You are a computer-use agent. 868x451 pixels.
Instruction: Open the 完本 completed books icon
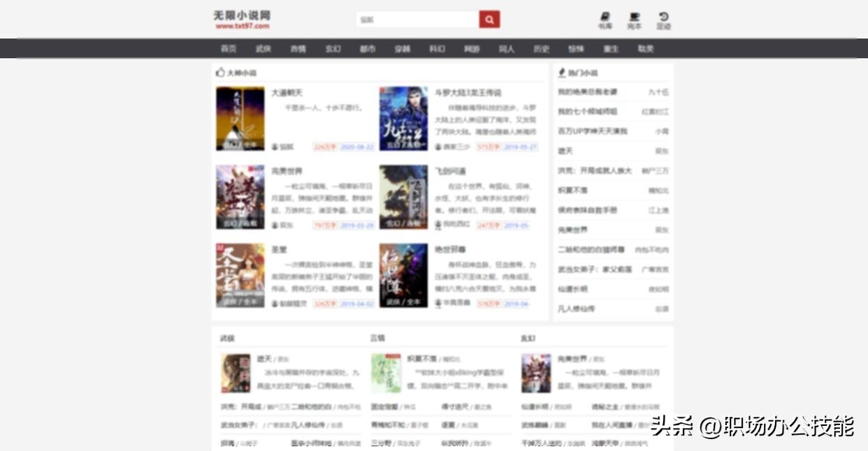coord(634,17)
